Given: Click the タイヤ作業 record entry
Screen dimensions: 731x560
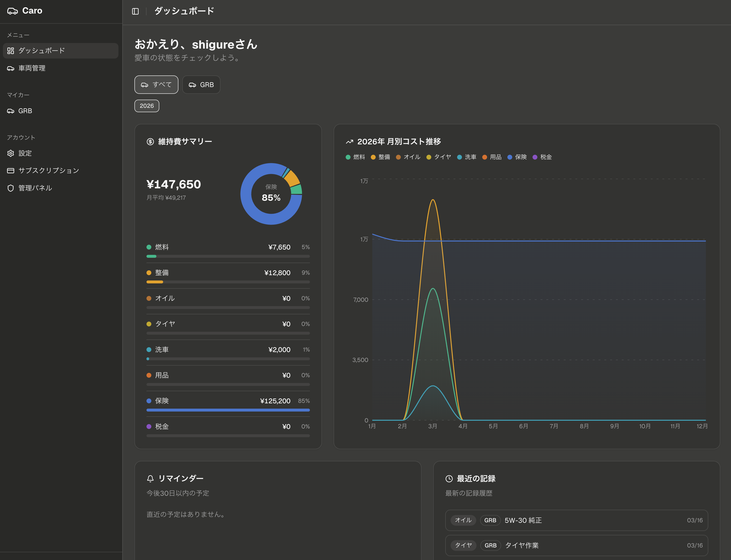Looking at the screenshot, I should click(576, 546).
